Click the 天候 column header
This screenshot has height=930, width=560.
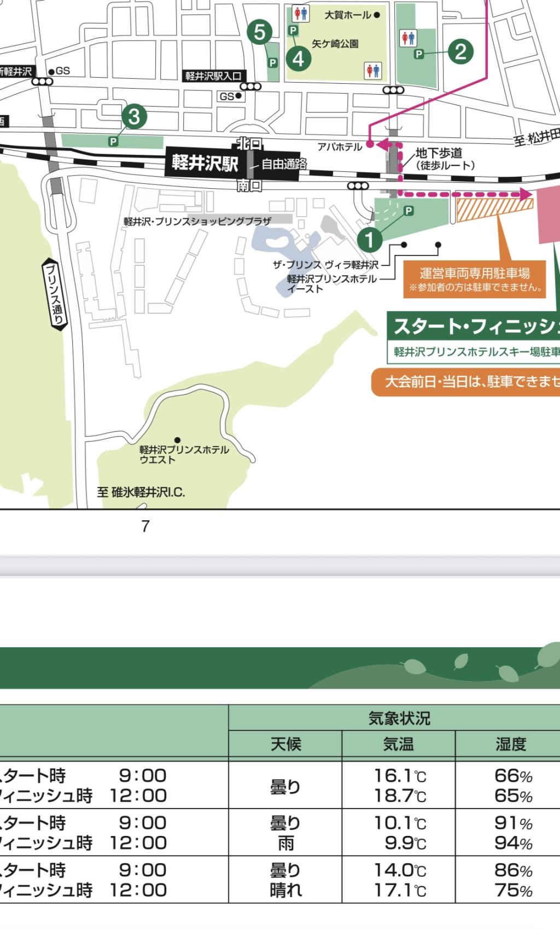285,744
